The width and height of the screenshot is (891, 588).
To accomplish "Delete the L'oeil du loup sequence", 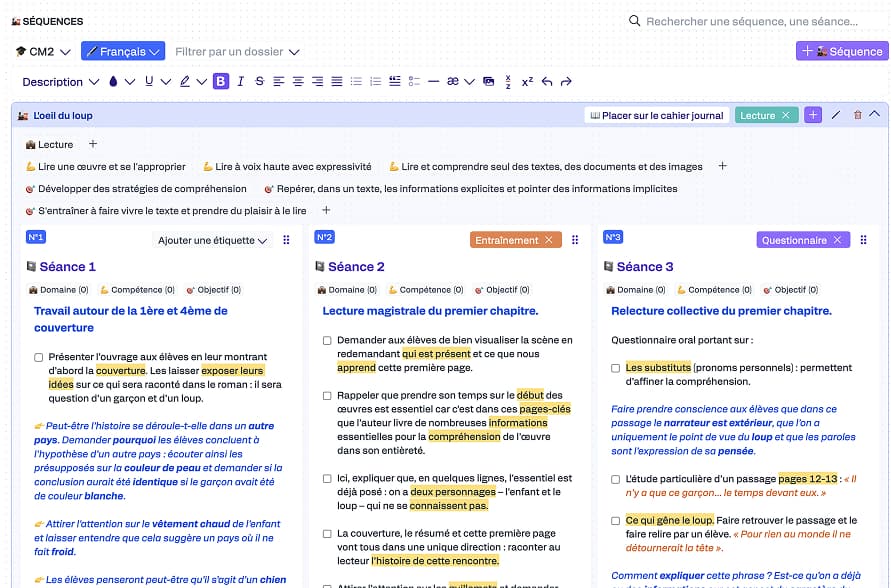I will [857, 116].
